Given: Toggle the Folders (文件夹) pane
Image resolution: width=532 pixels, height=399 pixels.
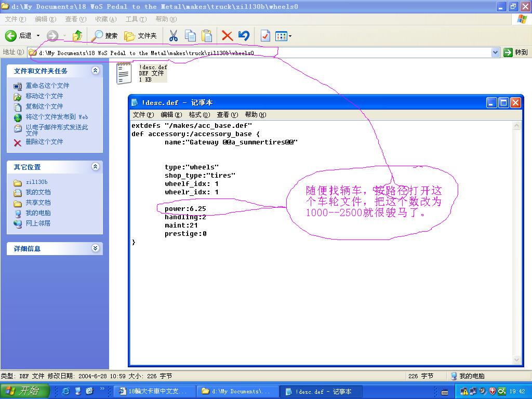Looking at the screenshot, I should click(130, 35).
